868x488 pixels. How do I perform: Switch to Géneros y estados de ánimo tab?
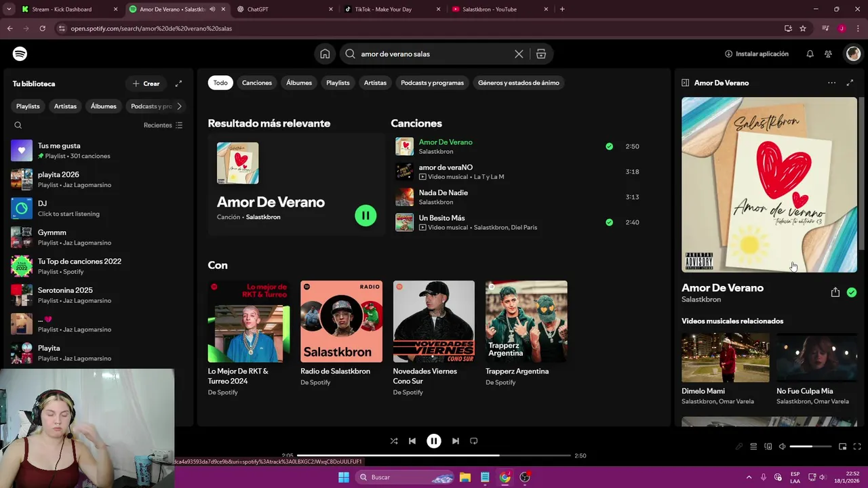pyautogui.click(x=519, y=83)
